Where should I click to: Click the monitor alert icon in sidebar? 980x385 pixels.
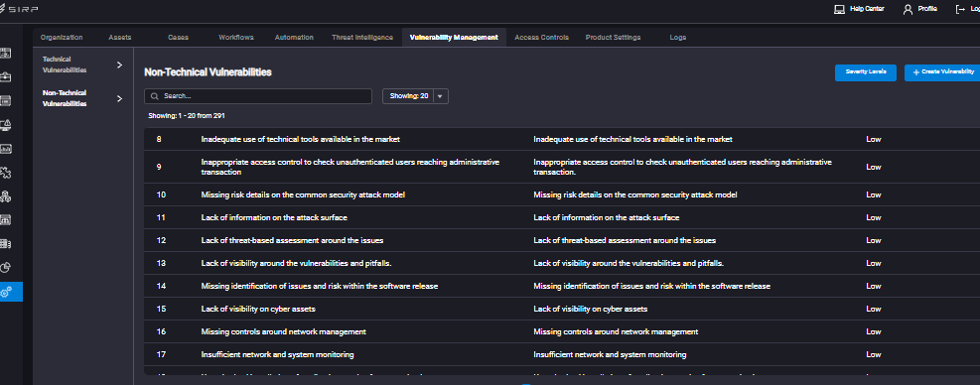click(6, 125)
